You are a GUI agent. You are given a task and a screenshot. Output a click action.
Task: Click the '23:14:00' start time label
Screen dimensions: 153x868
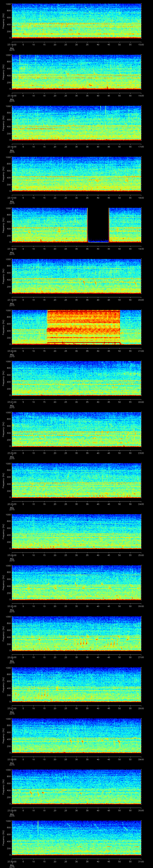pyautogui.click(x=12, y=44)
